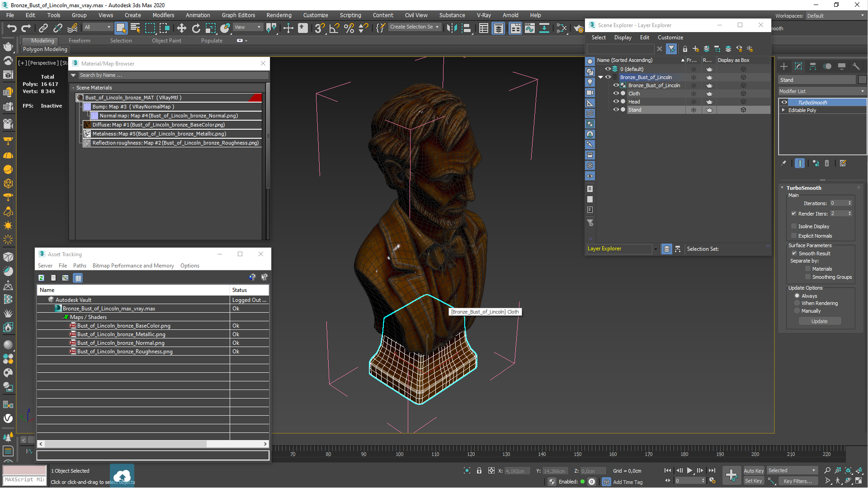This screenshot has height=488, width=868.
Task: Open Create Selection Set dropdown
Action: 414,27
